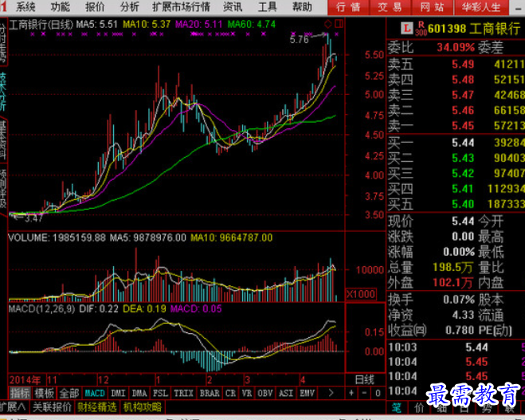
Task: Click the R300 marker icon
Action: pos(421,29)
